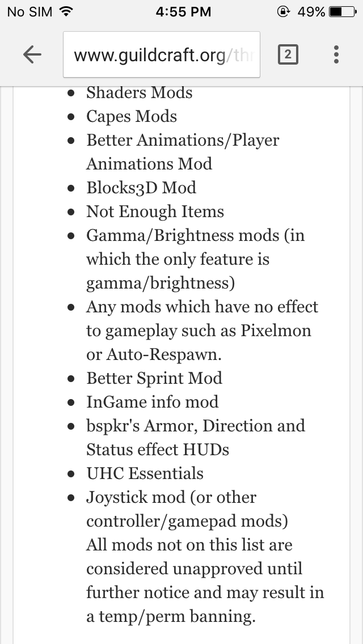363x644 pixels.
Task: Tap the Capes Mods list entry
Action: 132,117
